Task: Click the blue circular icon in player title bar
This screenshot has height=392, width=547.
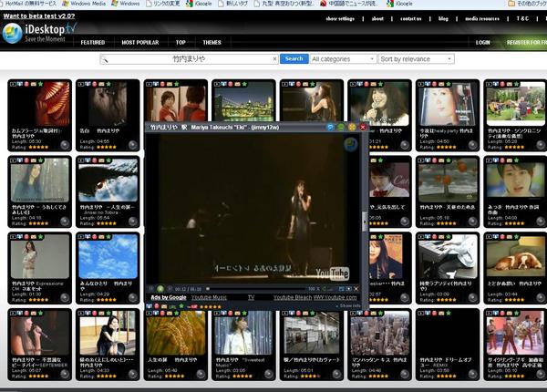Action: (330, 128)
